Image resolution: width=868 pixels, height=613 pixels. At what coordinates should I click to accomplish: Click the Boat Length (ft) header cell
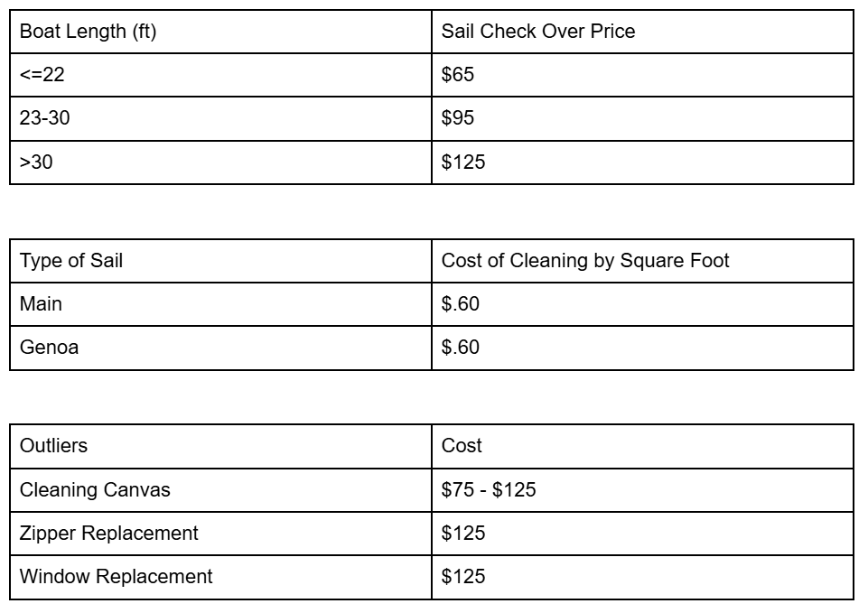tap(220, 32)
